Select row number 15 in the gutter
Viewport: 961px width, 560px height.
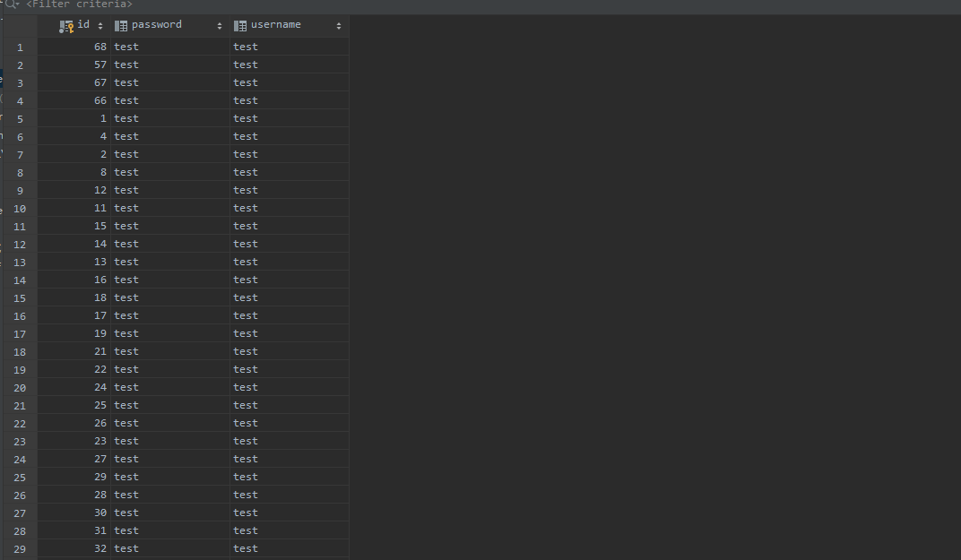pos(20,297)
